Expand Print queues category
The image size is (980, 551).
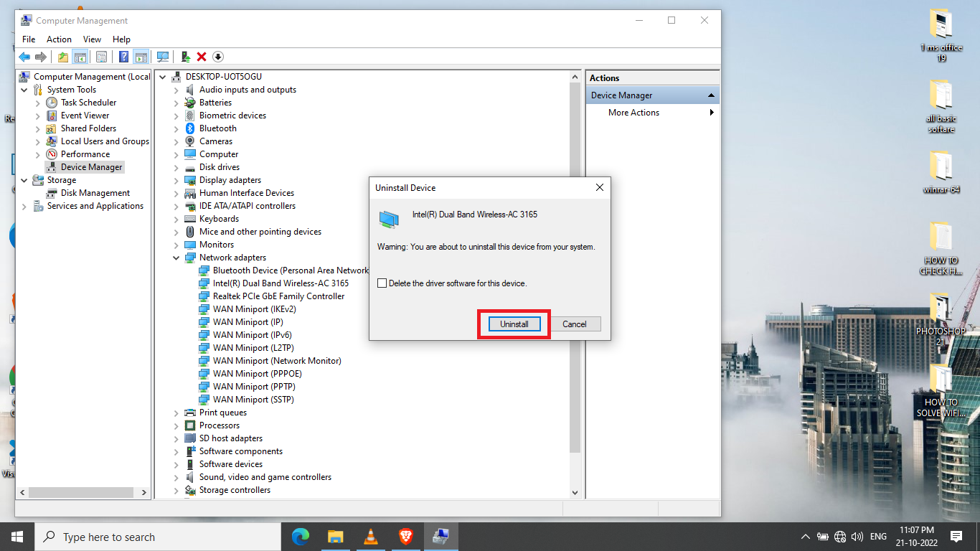[176, 413]
